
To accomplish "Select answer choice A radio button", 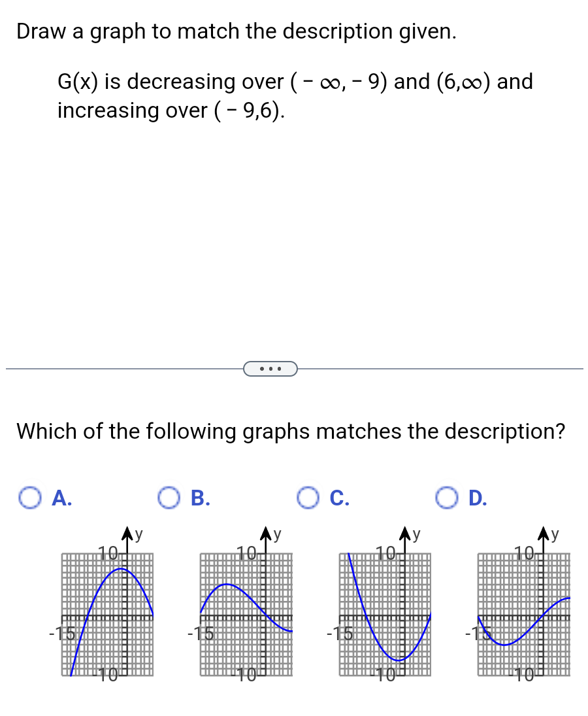I will click(29, 498).
